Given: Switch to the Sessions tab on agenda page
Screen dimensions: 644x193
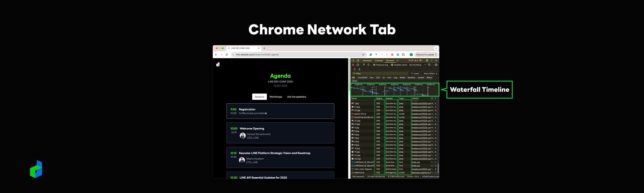Looking at the screenshot, I should [x=260, y=96].
